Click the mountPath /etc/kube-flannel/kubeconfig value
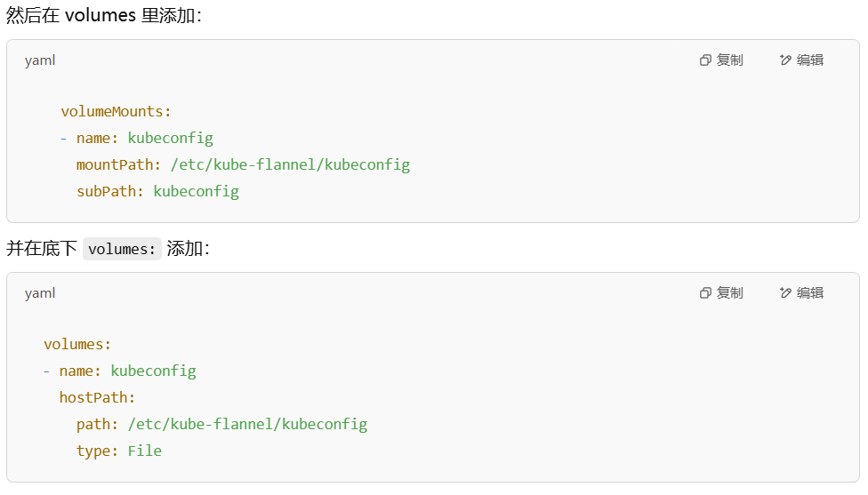This screenshot has width=868, height=495. pyautogui.click(x=290, y=164)
